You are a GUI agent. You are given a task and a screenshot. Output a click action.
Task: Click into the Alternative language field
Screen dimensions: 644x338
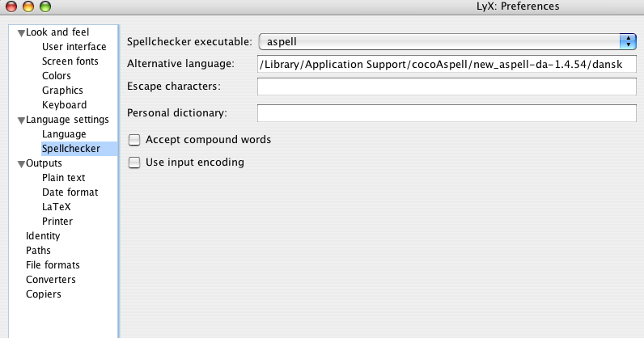pos(447,64)
